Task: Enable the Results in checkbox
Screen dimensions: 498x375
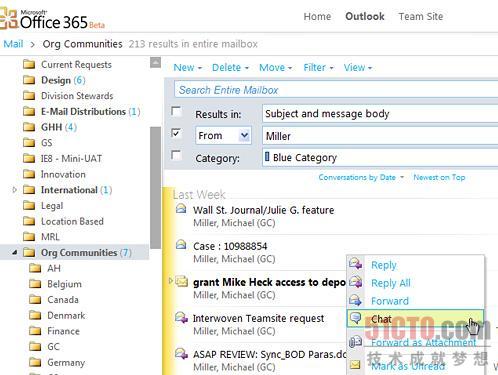Action: pyautogui.click(x=176, y=111)
